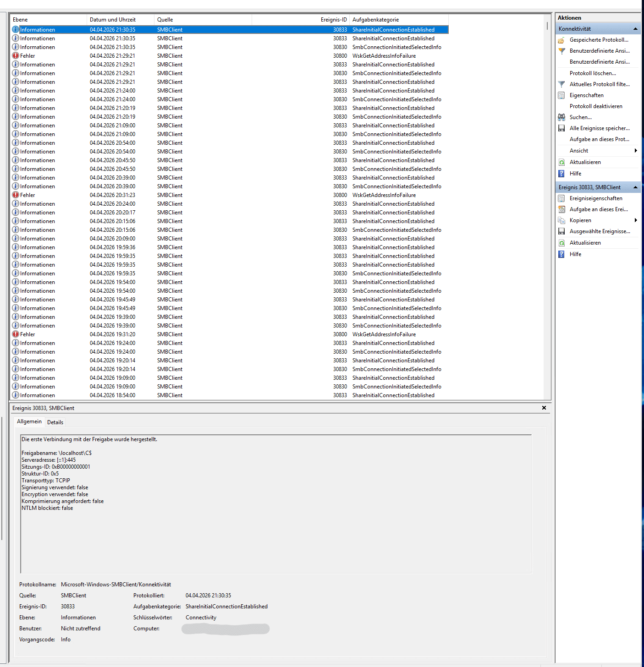Click the filter icon beside Aktuelles Protokoll filtern

[561, 84]
